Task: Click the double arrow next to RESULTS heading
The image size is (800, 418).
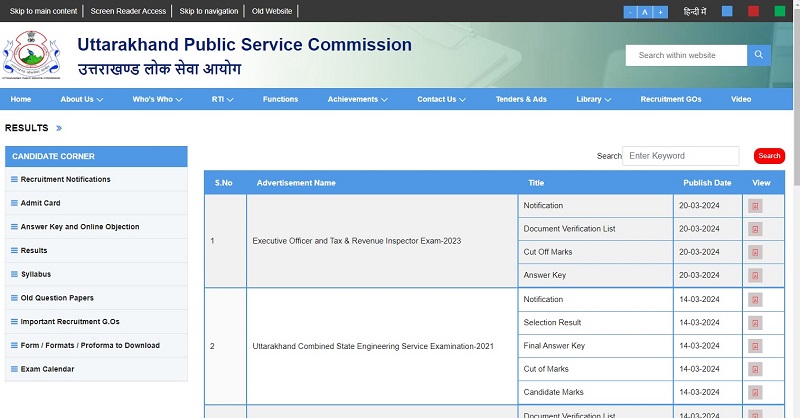Action: [59, 129]
